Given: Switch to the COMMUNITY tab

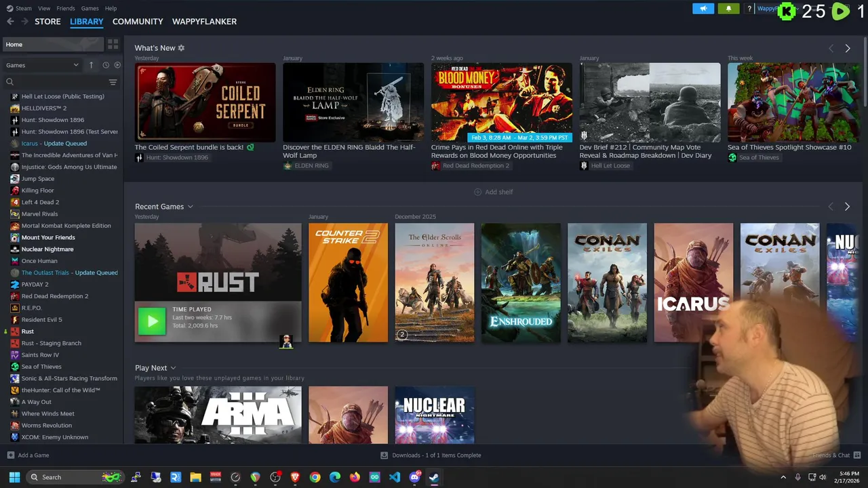Looking at the screenshot, I should (x=138, y=22).
